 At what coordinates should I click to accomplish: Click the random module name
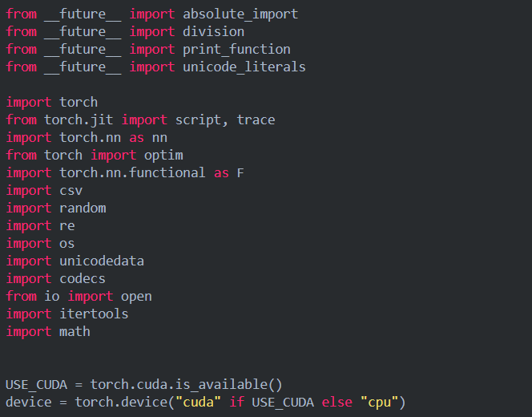pos(83,208)
